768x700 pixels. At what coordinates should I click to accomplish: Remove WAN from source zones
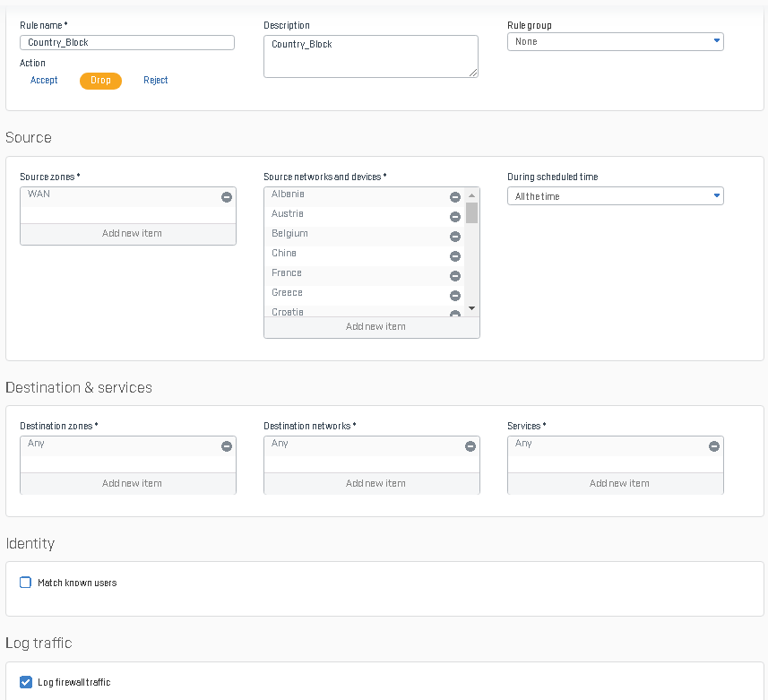coord(227,197)
